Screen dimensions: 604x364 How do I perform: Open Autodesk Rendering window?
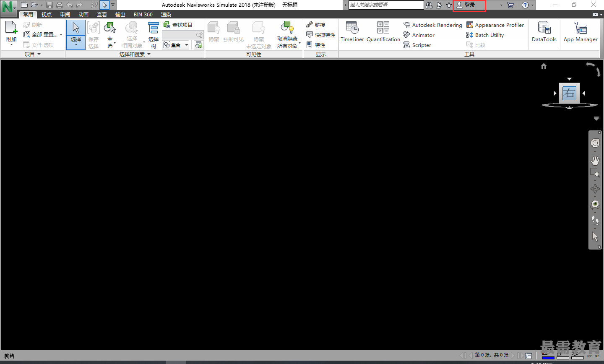(432, 25)
